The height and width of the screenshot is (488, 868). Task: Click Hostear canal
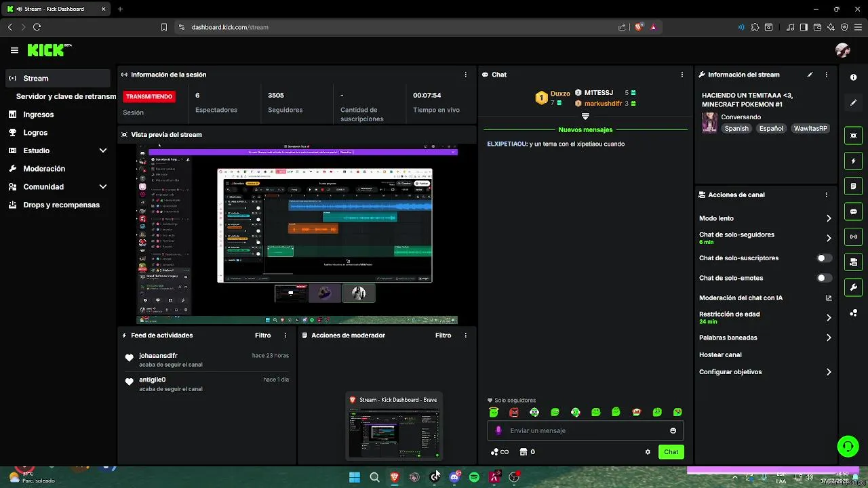pyautogui.click(x=720, y=354)
